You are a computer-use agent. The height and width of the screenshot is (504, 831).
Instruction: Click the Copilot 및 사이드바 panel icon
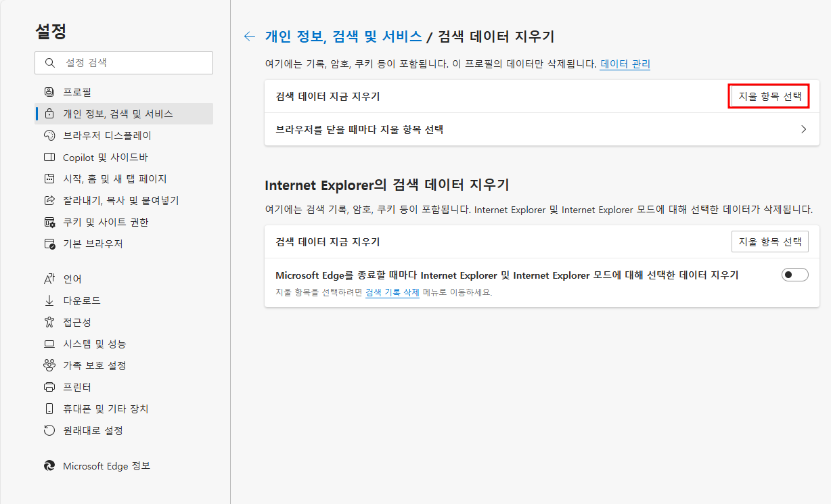49,157
